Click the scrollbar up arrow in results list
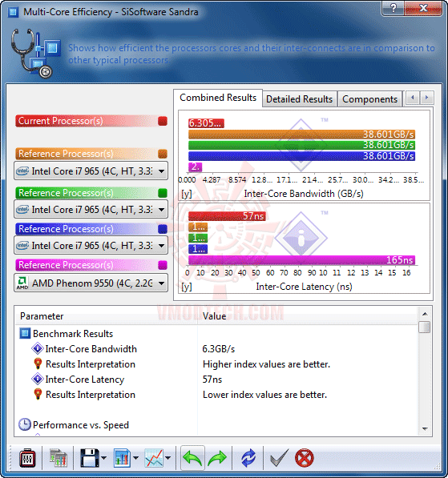The height and width of the screenshot is (478, 448). (x=425, y=314)
